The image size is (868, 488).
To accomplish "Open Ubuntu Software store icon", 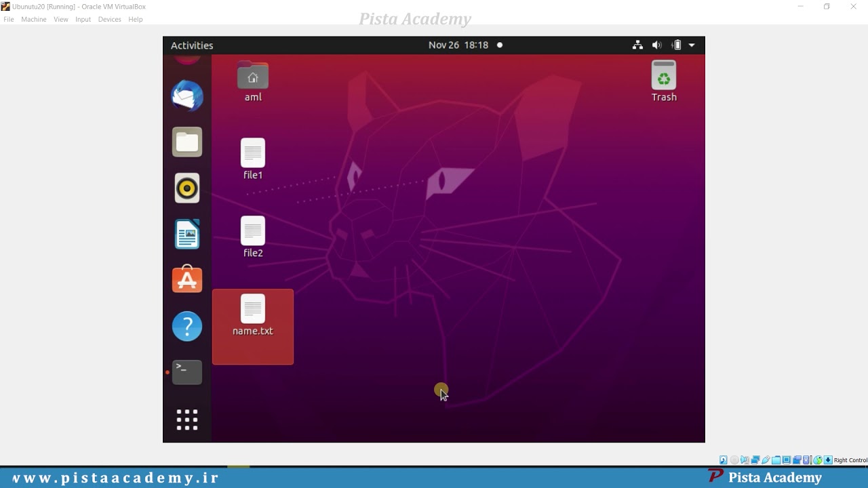I will coord(187,279).
